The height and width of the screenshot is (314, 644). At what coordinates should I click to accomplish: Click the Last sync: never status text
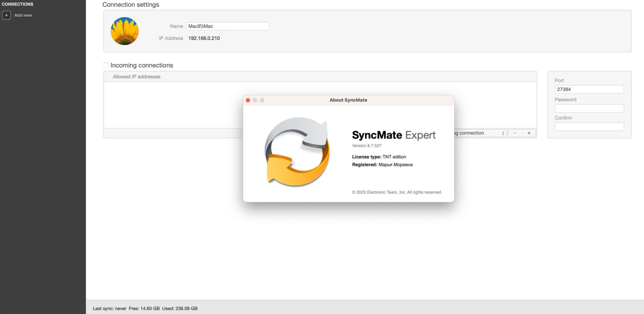point(109,308)
